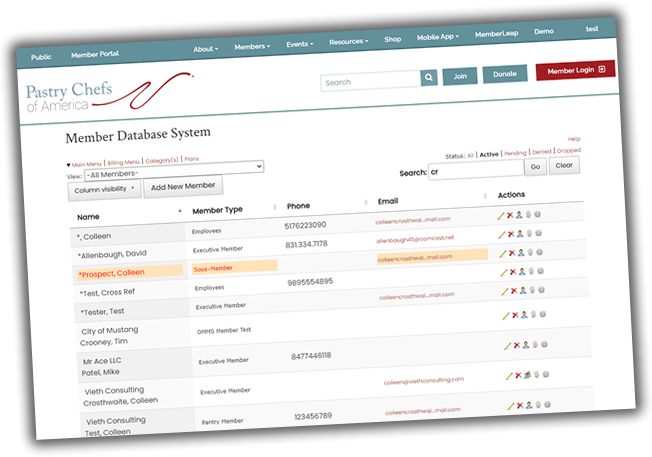This screenshot has width=652, height=457.
Task: Go to Member Portal nav item
Action: click(95, 54)
